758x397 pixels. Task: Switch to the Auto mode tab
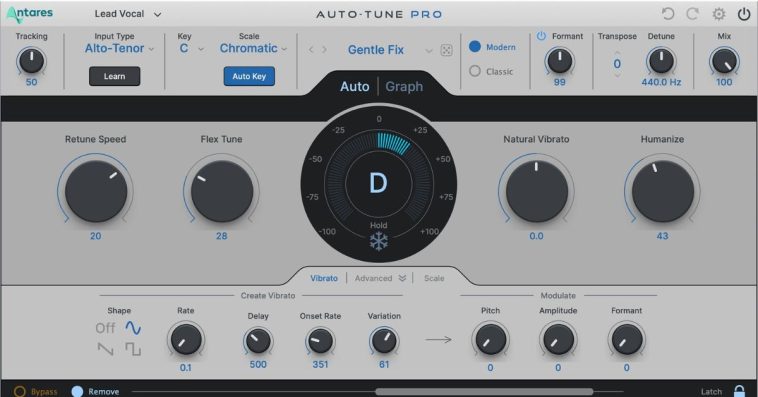click(354, 87)
